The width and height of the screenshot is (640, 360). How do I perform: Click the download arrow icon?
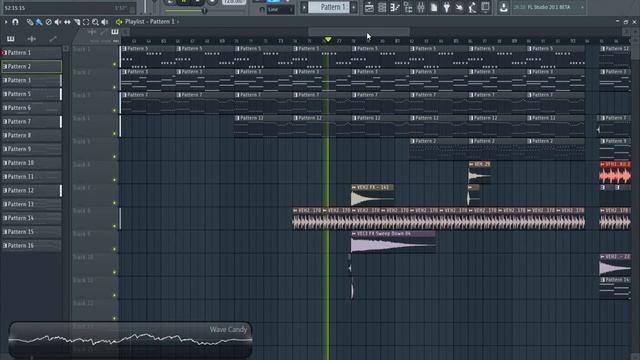click(x=504, y=7)
